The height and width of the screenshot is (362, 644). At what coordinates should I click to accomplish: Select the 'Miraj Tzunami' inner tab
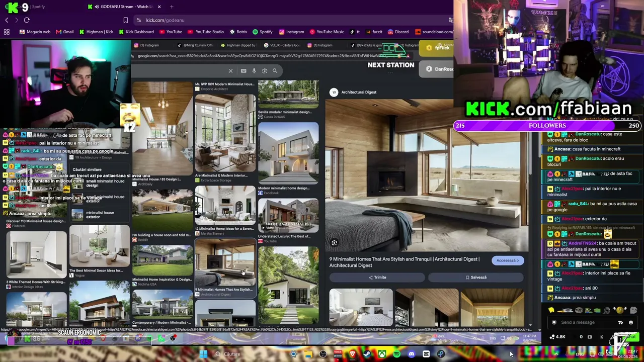195,45
